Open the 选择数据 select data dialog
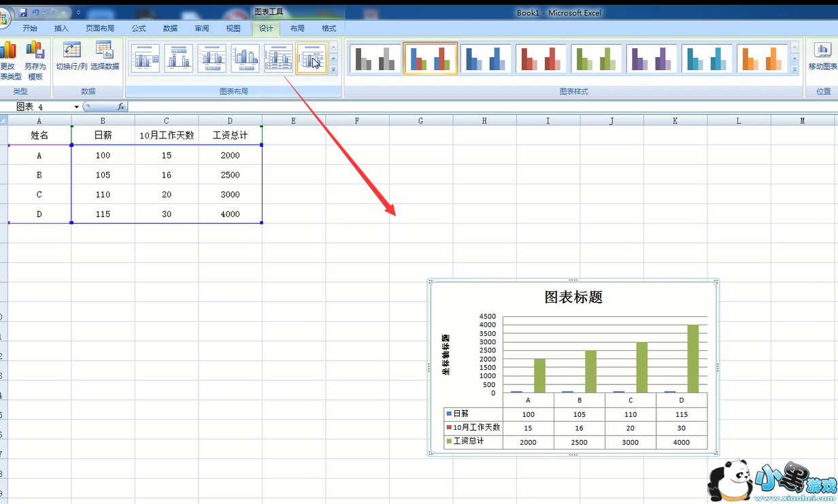The height and width of the screenshot is (504, 838). [104, 51]
